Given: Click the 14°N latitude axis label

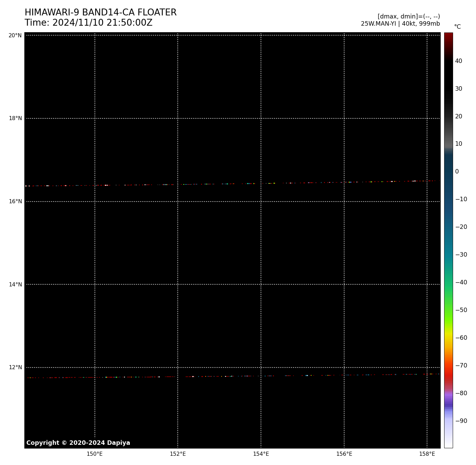Looking at the screenshot, I should pyautogui.click(x=15, y=284).
